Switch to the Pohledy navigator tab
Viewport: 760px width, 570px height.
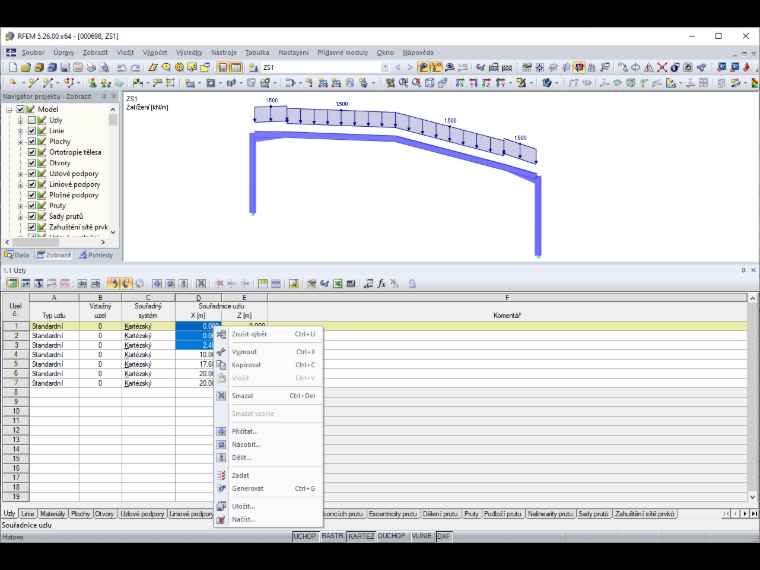(96, 255)
